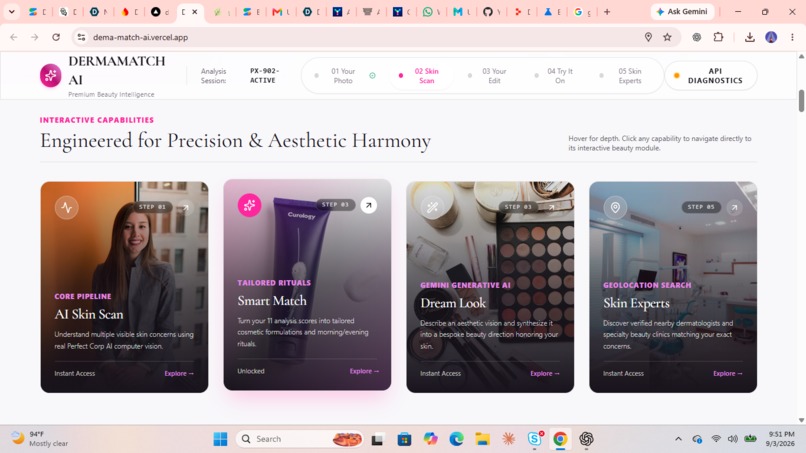
Task: Click the PX-902-ACTIVE session text
Action: pyautogui.click(x=264, y=76)
